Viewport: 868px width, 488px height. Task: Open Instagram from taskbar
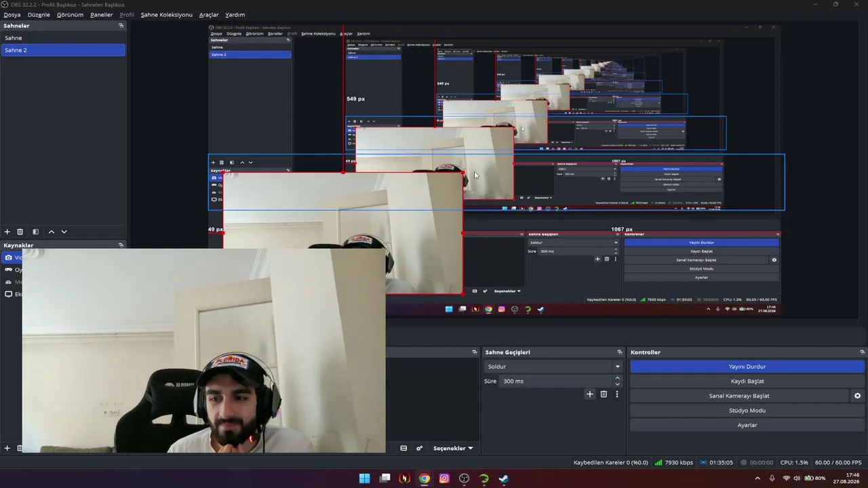pos(444,479)
